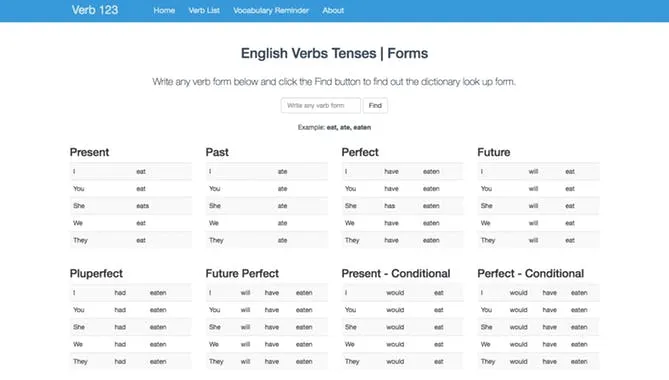Click the Present section heading

click(90, 152)
